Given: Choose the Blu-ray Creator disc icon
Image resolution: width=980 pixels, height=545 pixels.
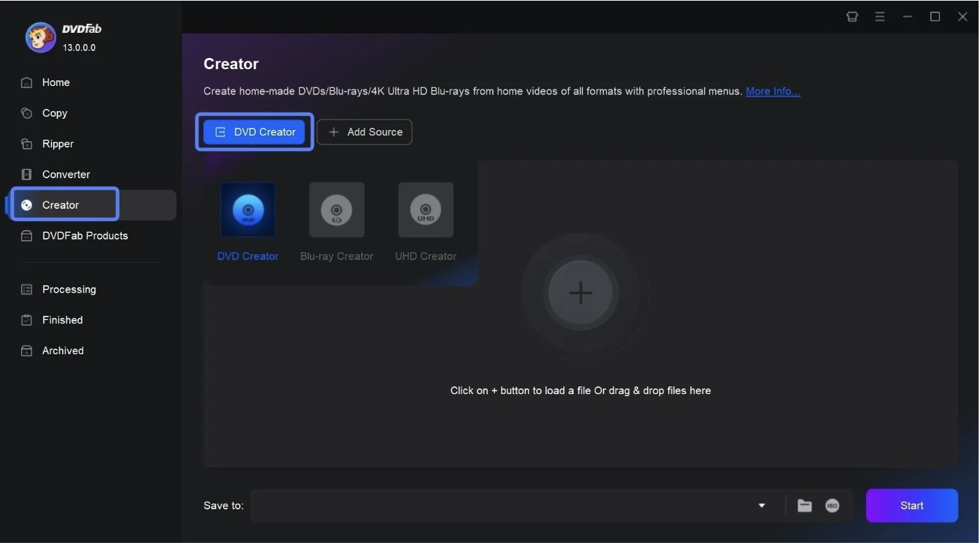Looking at the screenshot, I should 336,210.
